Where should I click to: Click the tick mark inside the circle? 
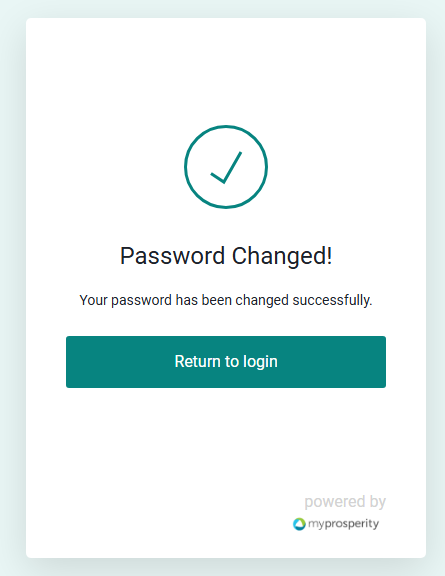[x=226, y=168]
